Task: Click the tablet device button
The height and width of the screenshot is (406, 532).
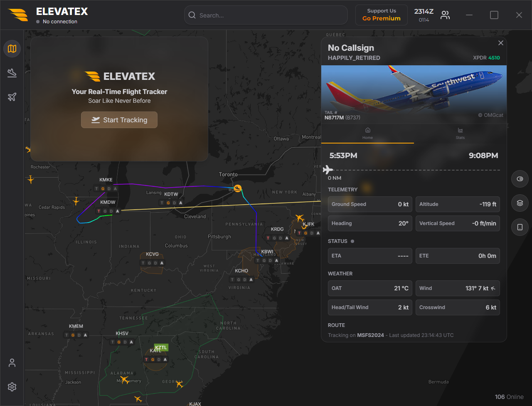Action: coord(520,227)
